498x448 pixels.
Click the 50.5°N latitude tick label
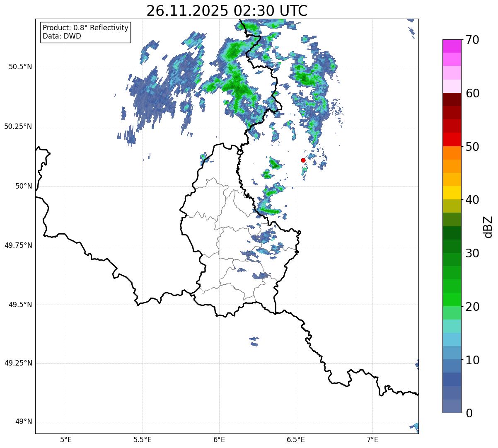[x=20, y=67]
